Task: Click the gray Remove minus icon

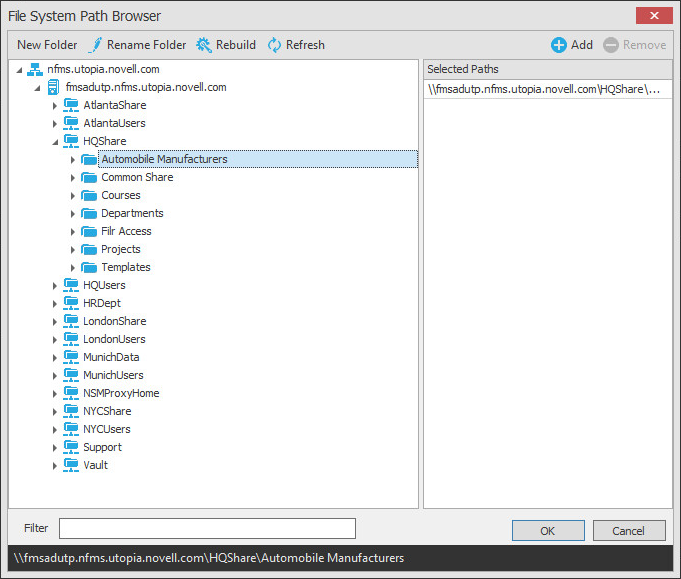Action: click(x=611, y=45)
